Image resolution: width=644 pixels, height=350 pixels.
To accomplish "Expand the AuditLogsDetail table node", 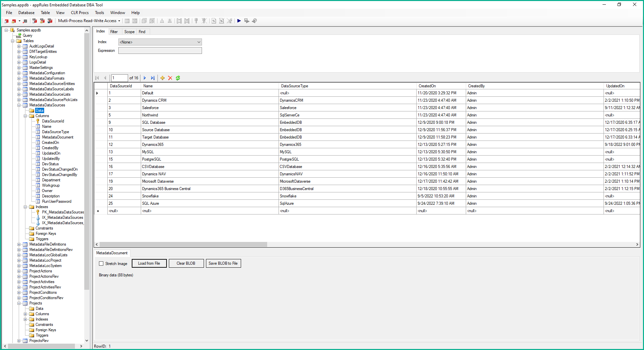I will coord(19,46).
